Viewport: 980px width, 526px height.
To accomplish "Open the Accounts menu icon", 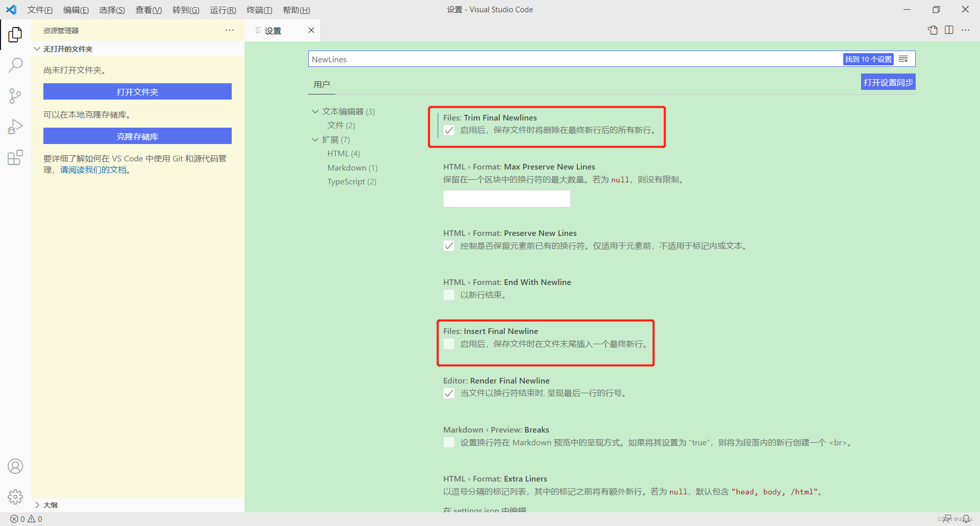I will point(15,466).
